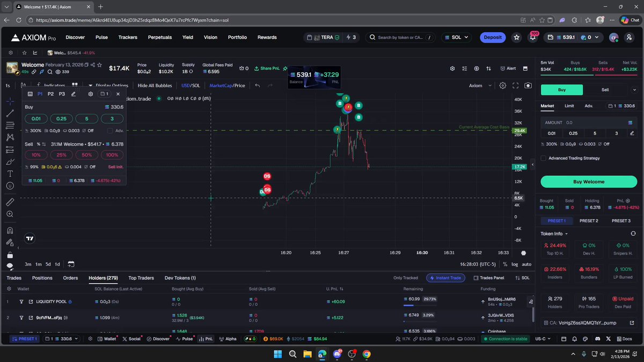
Task: Select the text annotation tool on chart
Action: 10,174
